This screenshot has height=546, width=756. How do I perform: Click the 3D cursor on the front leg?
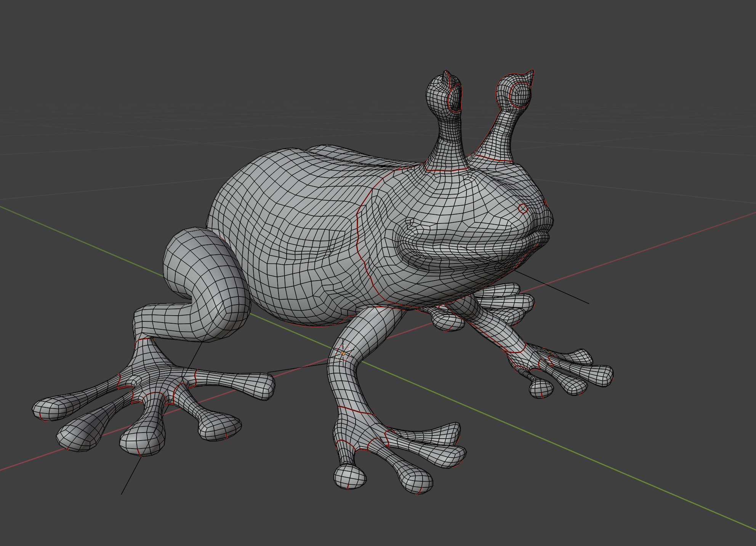point(343,354)
